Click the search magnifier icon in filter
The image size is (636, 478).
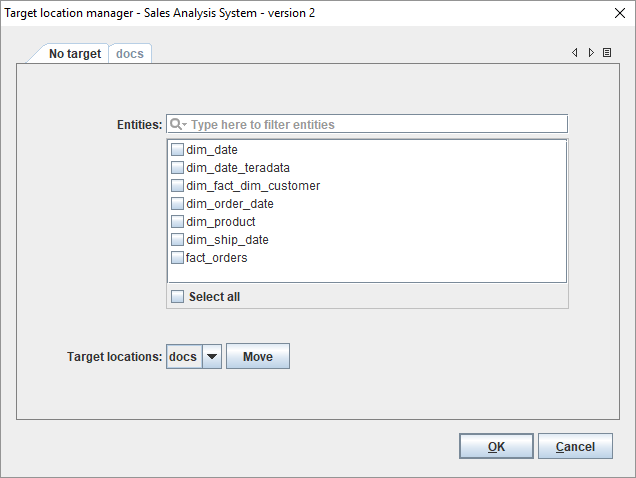[177, 125]
